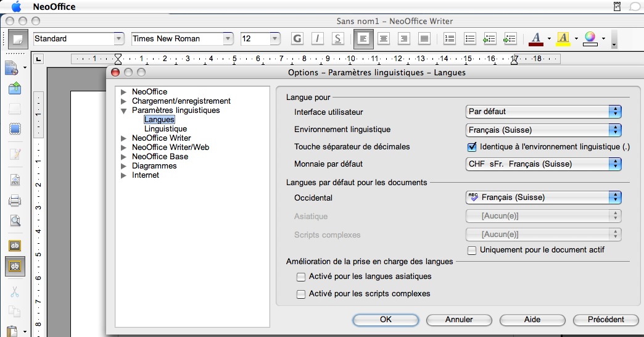Open the Interface utilisateur dropdown

pos(543,111)
